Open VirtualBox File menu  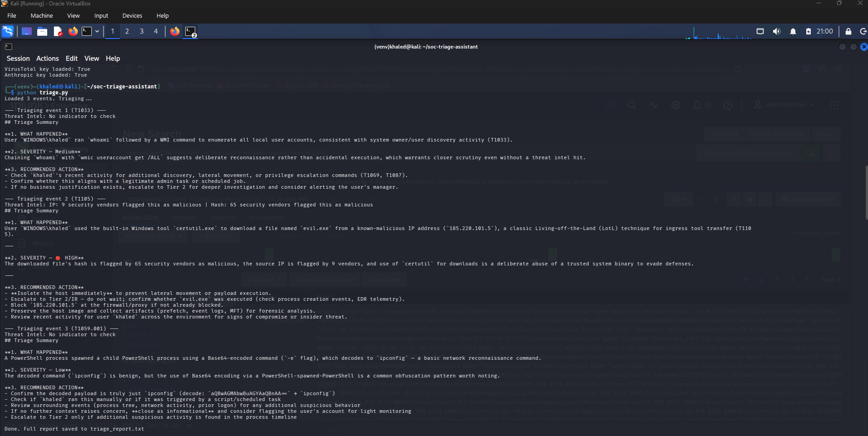12,15
